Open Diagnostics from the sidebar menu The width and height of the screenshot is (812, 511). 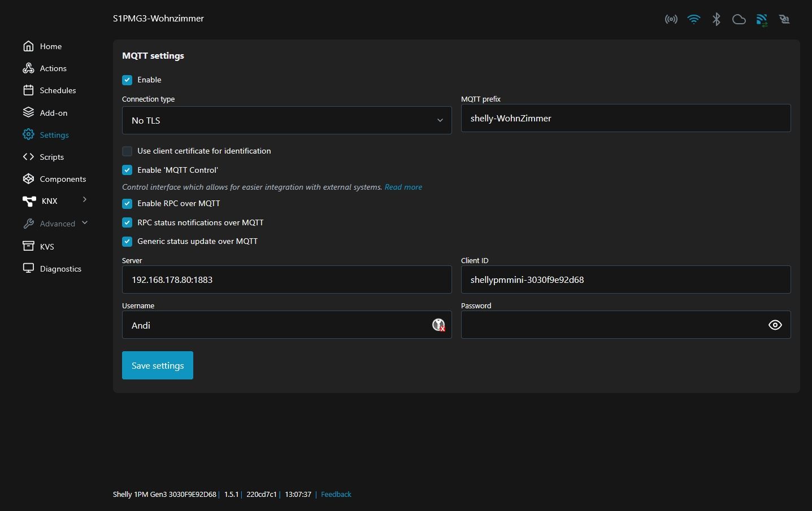60,269
